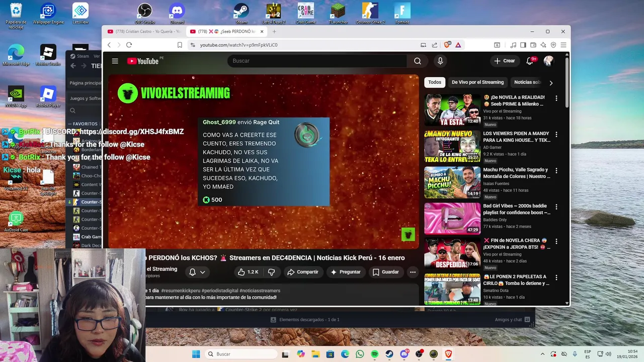Open options for FIN de NOVELA CHERA video
The height and width of the screenshot is (362, 644).
(x=556, y=241)
